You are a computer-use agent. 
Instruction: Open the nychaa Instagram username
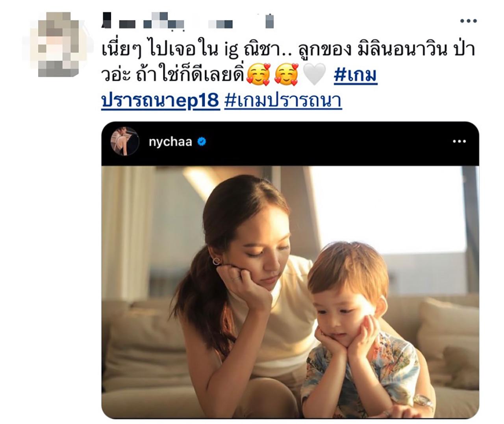[170, 141]
